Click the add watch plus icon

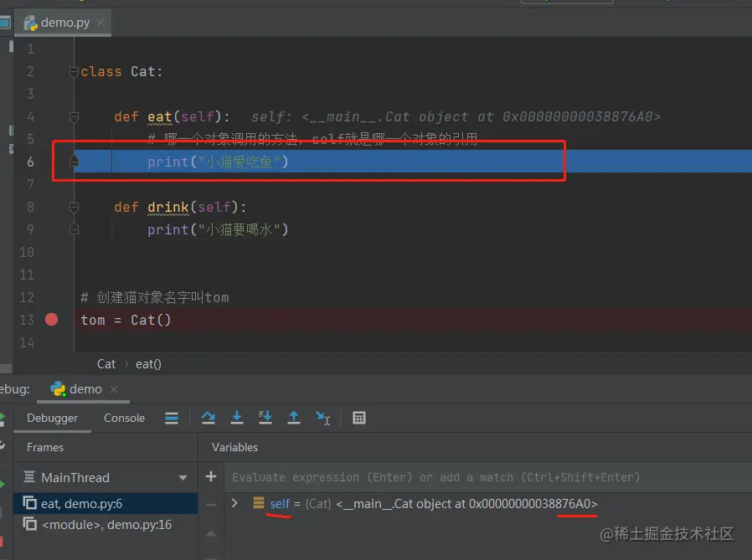pyautogui.click(x=211, y=476)
